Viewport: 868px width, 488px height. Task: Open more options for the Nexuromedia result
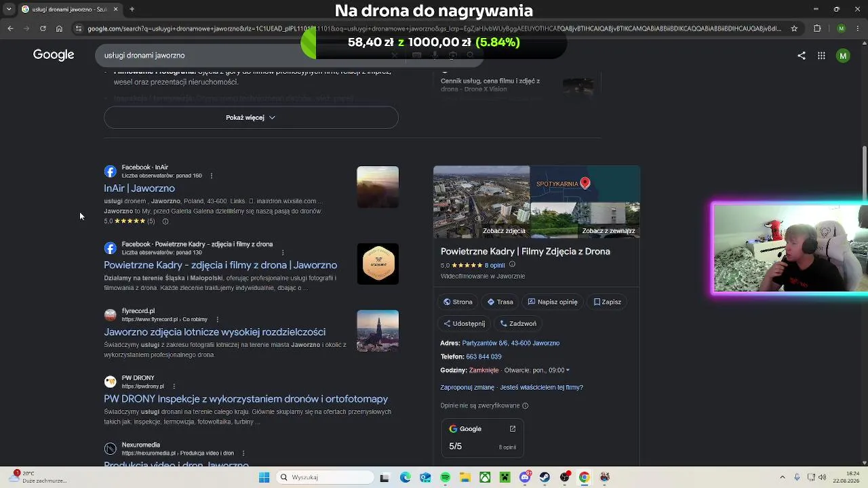(243, 453)
